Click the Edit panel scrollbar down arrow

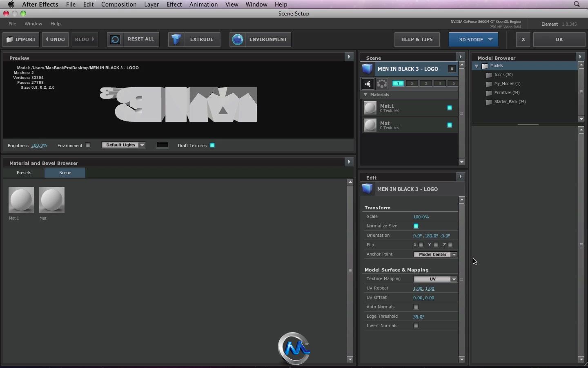461,359
